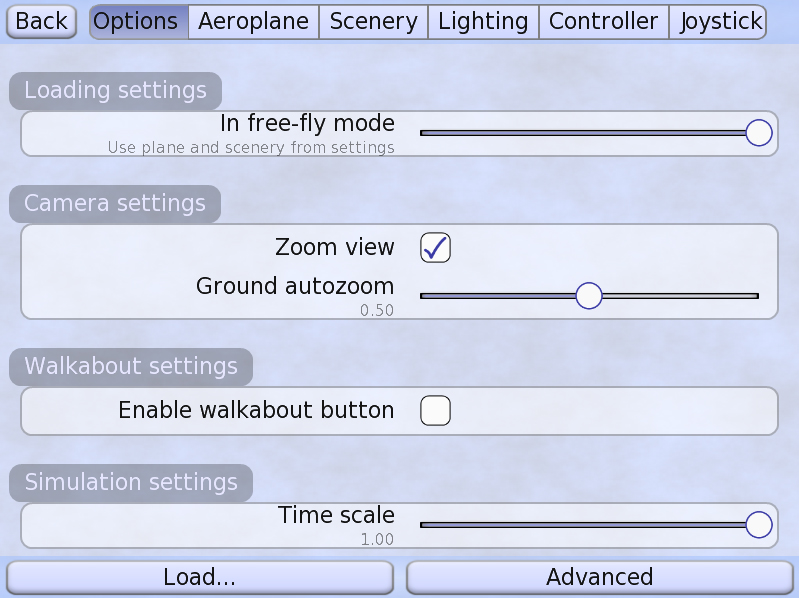Select the Joystick tab

719,21
